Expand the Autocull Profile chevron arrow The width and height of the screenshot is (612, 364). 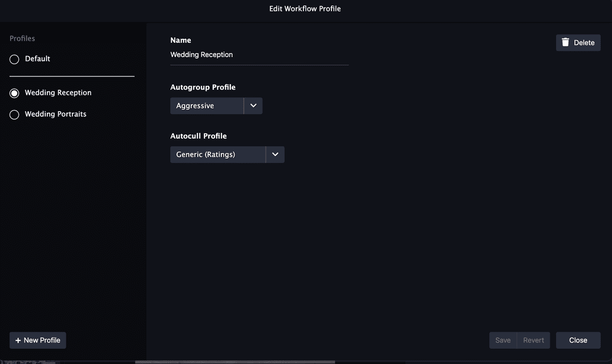(275, 154)
